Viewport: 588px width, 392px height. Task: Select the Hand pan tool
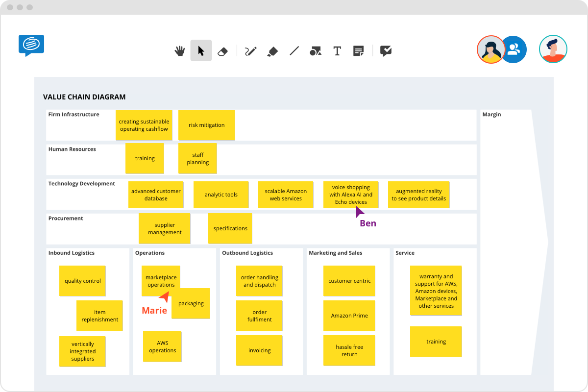click(180, 50)
